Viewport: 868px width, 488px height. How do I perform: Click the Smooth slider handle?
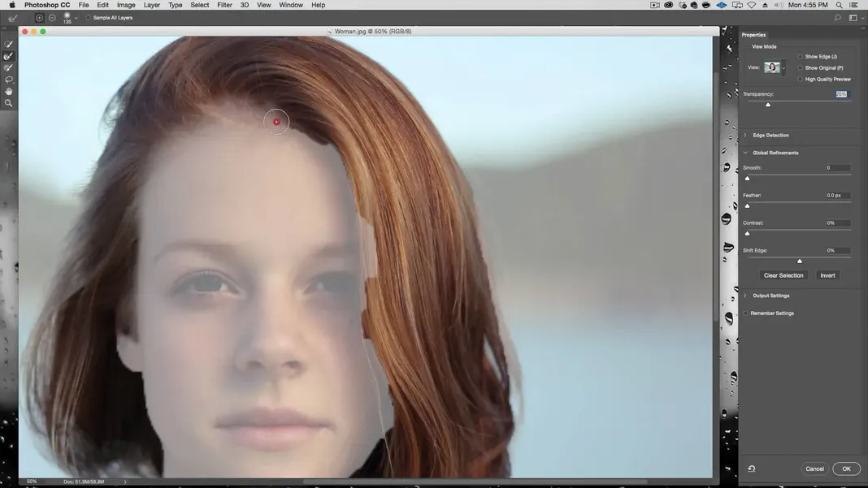point(748,178)
